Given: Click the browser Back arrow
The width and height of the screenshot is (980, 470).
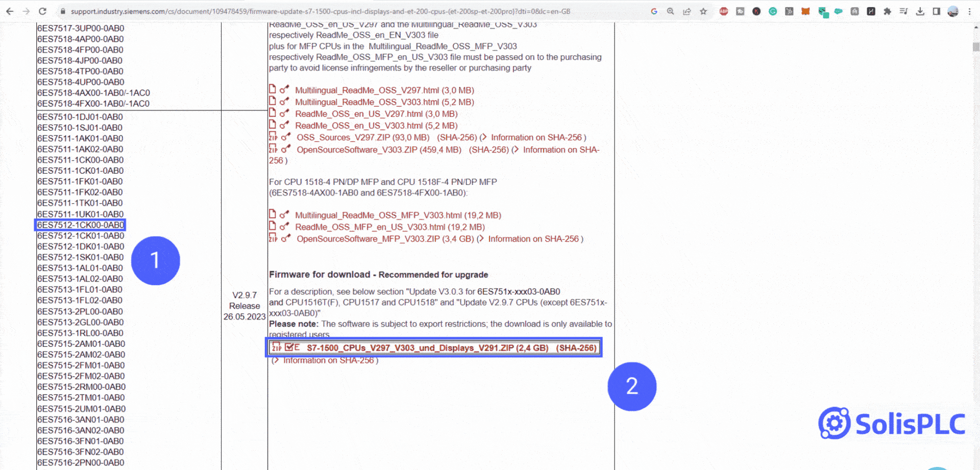Looking at the screenshot, I should [10, 11].
